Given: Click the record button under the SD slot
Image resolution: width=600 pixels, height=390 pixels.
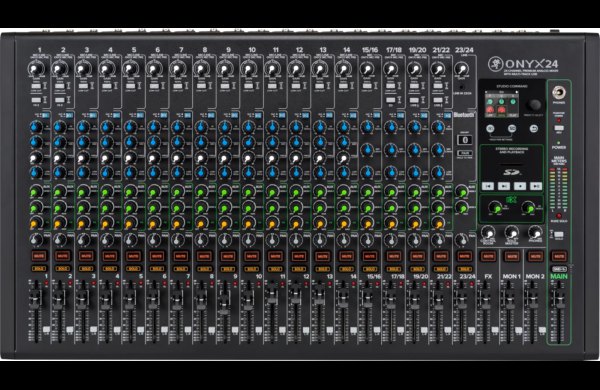Looking at the screenshot, I should pos(520,186).
